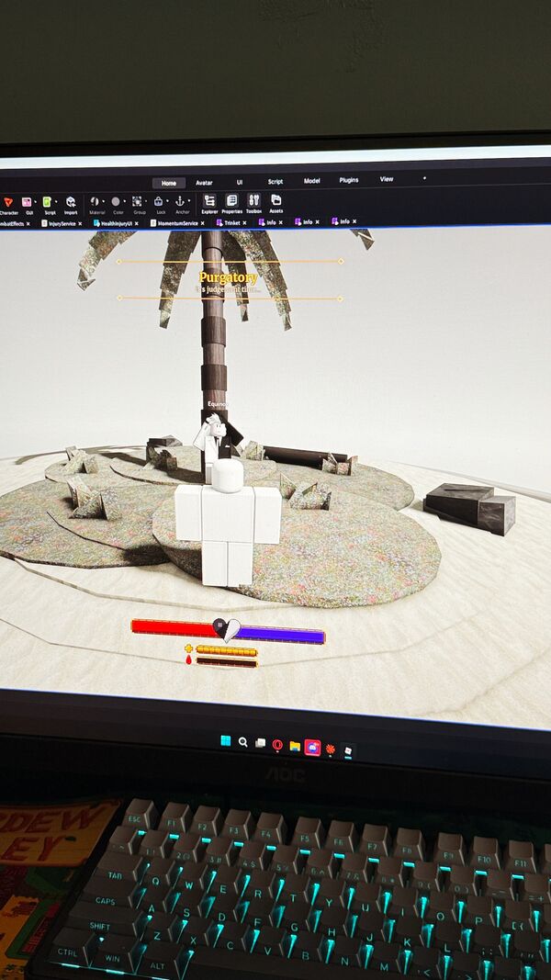Expand the GUI tool dropdown arrow
551x980 pixels.
[36, 202]
